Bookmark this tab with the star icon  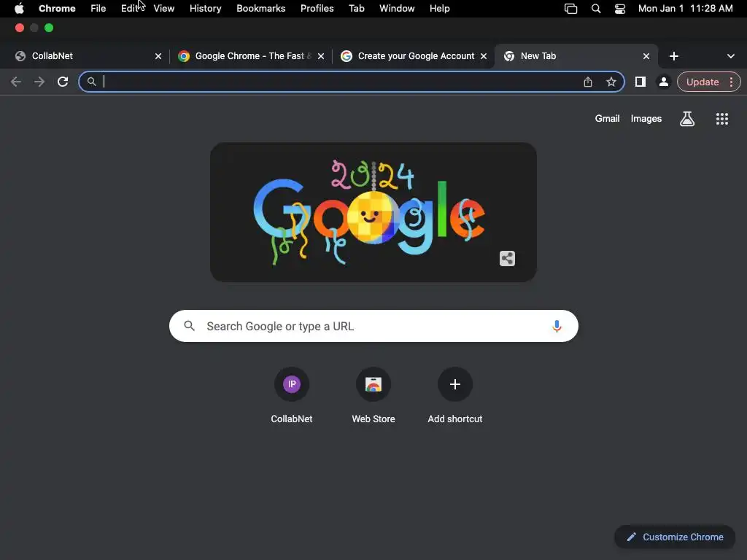(611, 82)
